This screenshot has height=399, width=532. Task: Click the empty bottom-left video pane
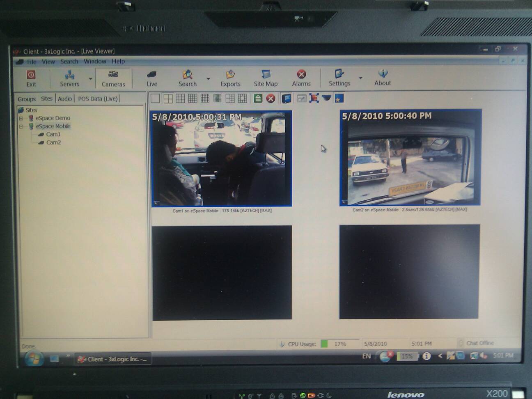[x=222, y=272]
